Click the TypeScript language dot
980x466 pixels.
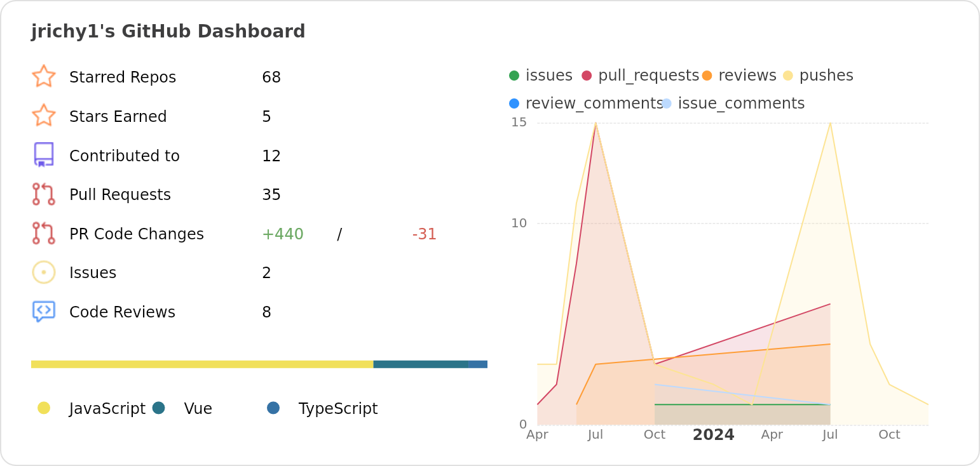point(273,408)
